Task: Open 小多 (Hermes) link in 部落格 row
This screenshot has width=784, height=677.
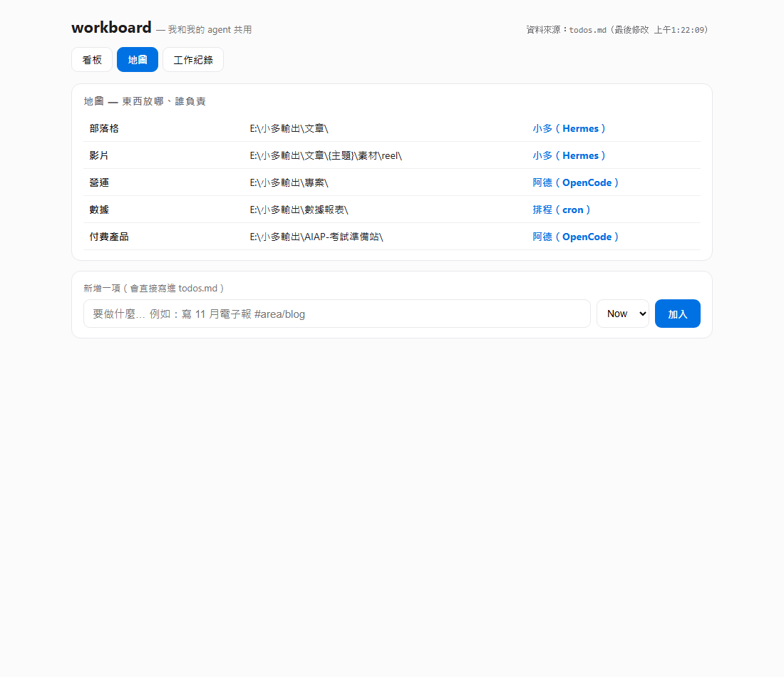Action: click(569, 128)
